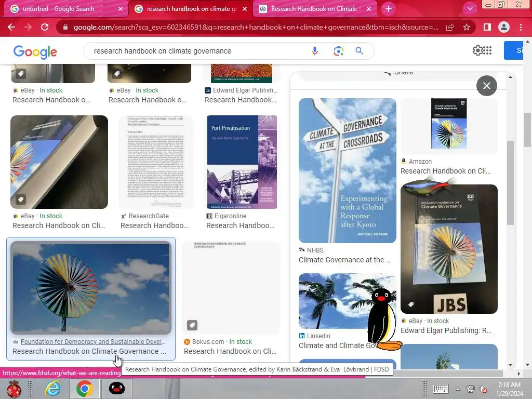Open a new browser tab

(389, 9)
